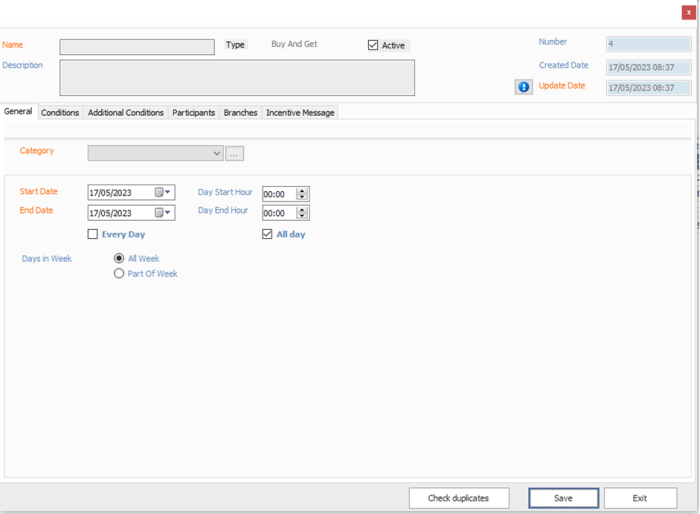Click the blue info icon beside Update Date

coord(524,87)
